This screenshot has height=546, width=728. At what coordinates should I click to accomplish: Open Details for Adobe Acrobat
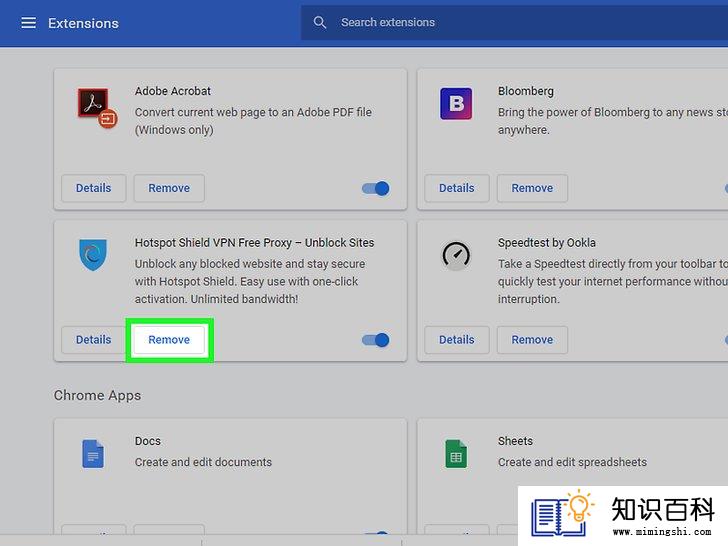(x=93, y=188)
